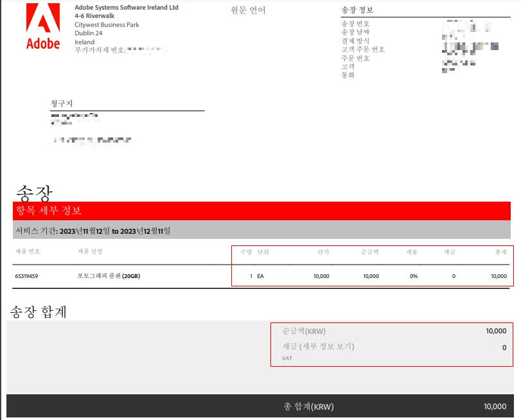Click the '수량' quantity column header
Image resolution: width=521 pixels, height=420 pixels.
(x=246, y=252)
